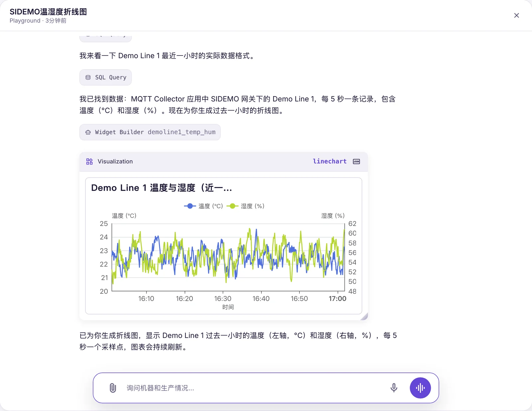Click the 16:50 time axis label
This screenshot has height=411, width=532.
point(299,299)
